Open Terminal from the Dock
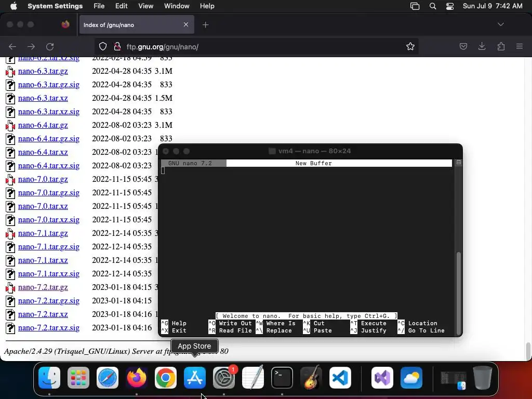This screenshot has height=399, width=532. [282, 378]
